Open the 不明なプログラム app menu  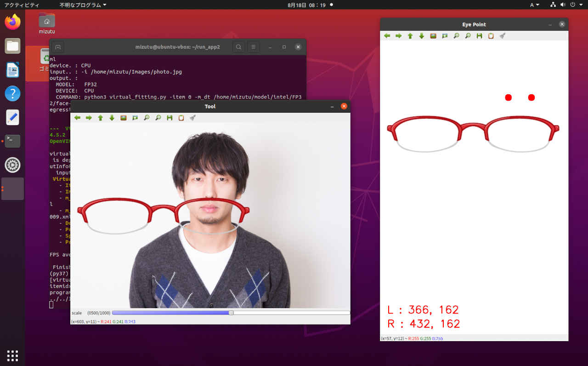[x=83, y=5]
